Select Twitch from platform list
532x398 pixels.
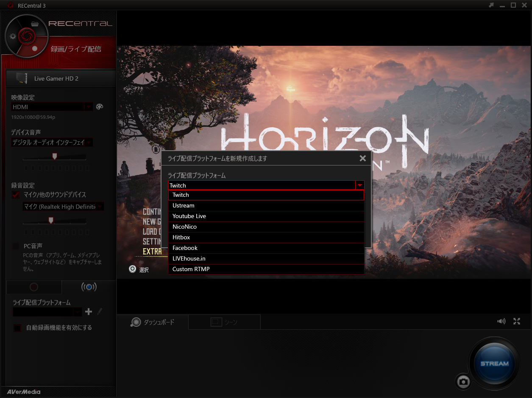266,195
